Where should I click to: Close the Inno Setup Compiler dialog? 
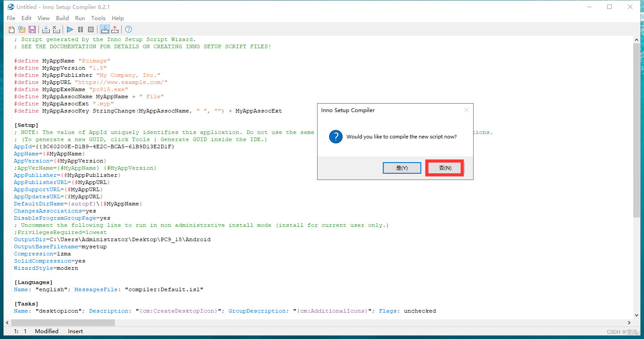click(x=466, y=110)
